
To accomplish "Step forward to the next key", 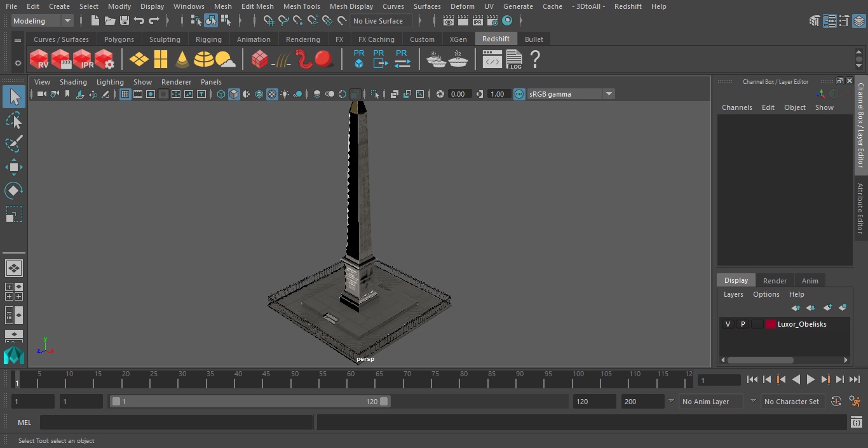I will (825, 379).
